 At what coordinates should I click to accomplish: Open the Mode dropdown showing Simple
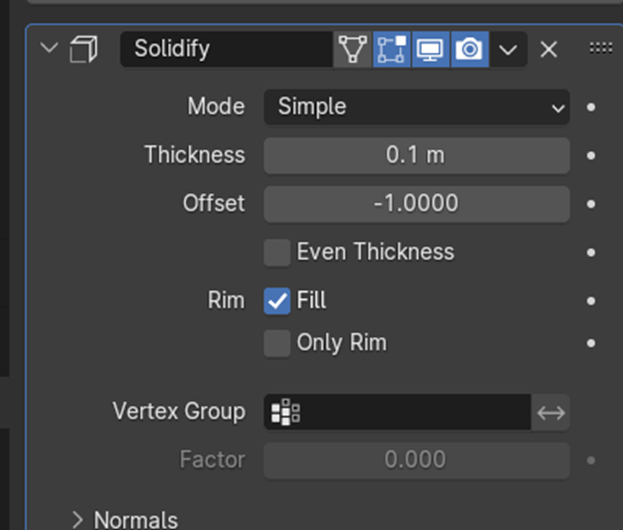point(416,107)
